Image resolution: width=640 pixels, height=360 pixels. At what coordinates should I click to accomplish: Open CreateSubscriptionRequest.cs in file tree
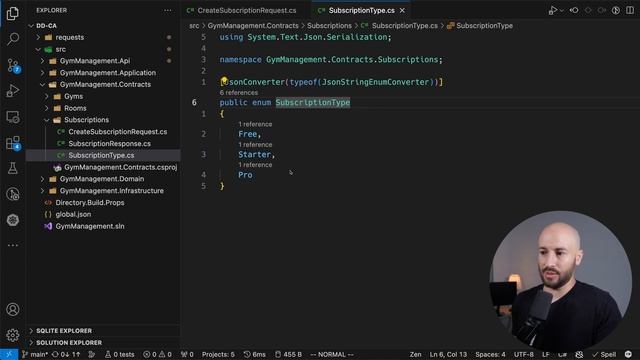coord(103,131)
